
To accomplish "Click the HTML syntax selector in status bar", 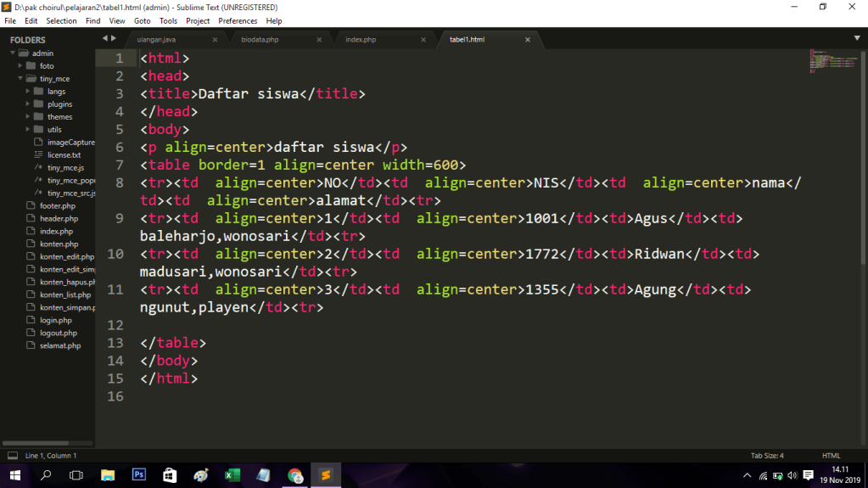I will click(831, 456).
